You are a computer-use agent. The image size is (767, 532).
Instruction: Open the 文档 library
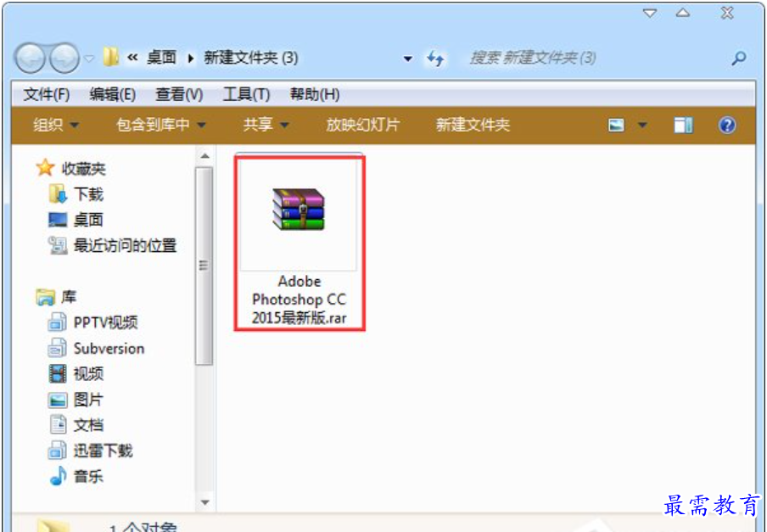[x=76, y=425]
